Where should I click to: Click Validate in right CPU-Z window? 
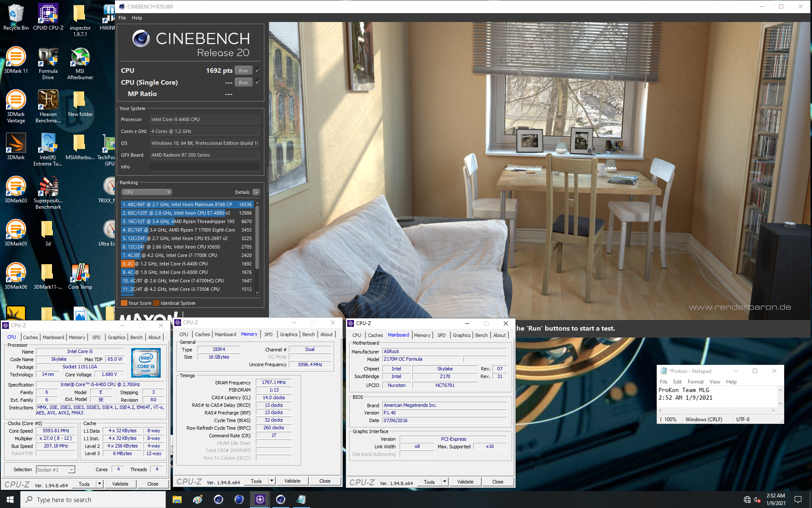coord(465,482)
